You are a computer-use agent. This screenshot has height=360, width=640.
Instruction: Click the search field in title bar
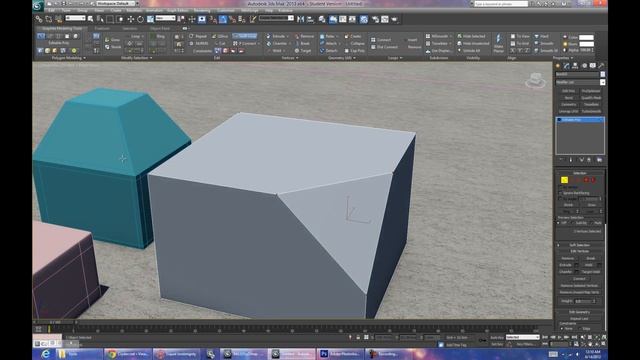pos(501,4)
